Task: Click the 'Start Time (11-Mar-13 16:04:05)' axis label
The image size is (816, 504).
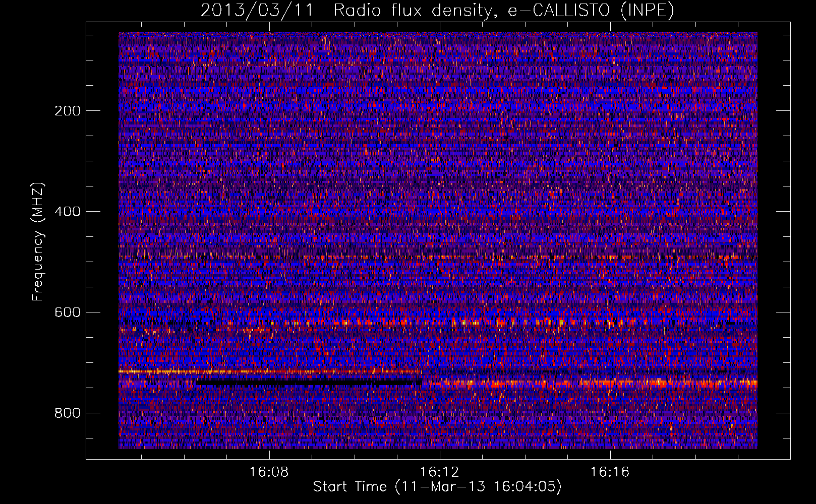Action: tap(437, 487)
